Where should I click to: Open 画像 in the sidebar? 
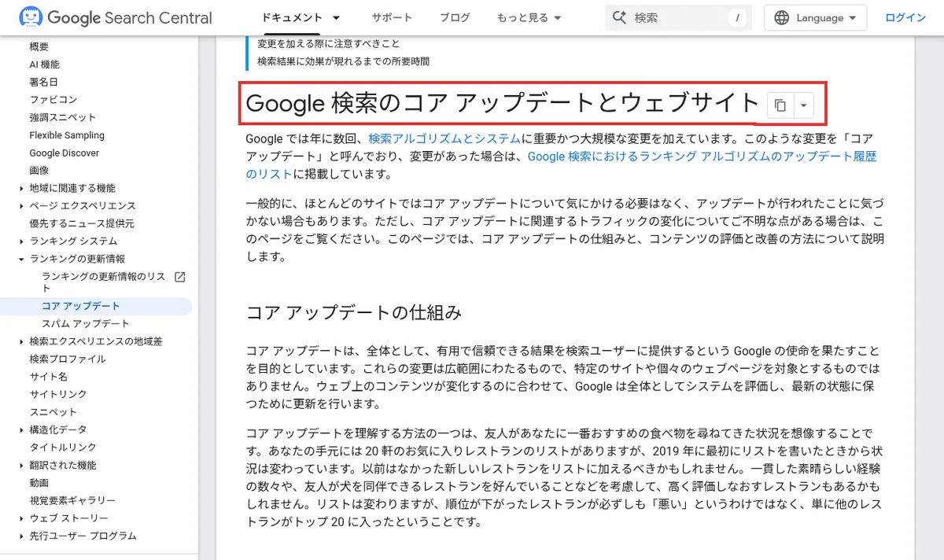39,171
